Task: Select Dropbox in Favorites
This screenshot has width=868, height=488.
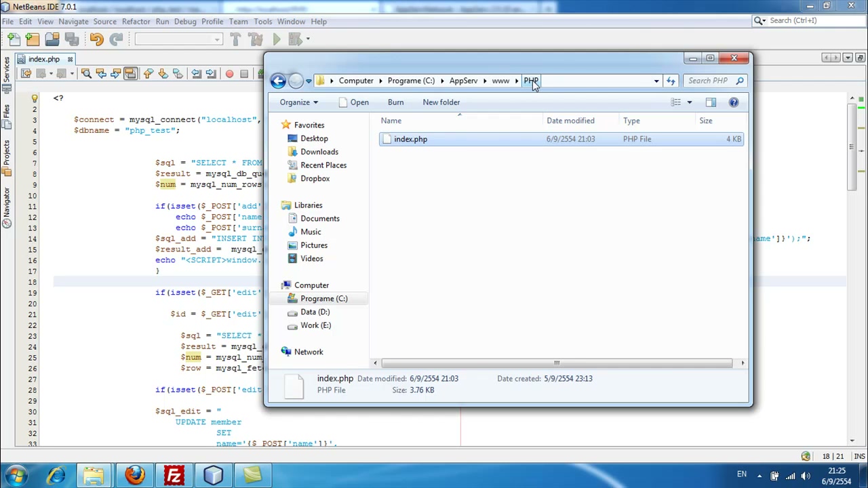Action: [x=315, y=178]
